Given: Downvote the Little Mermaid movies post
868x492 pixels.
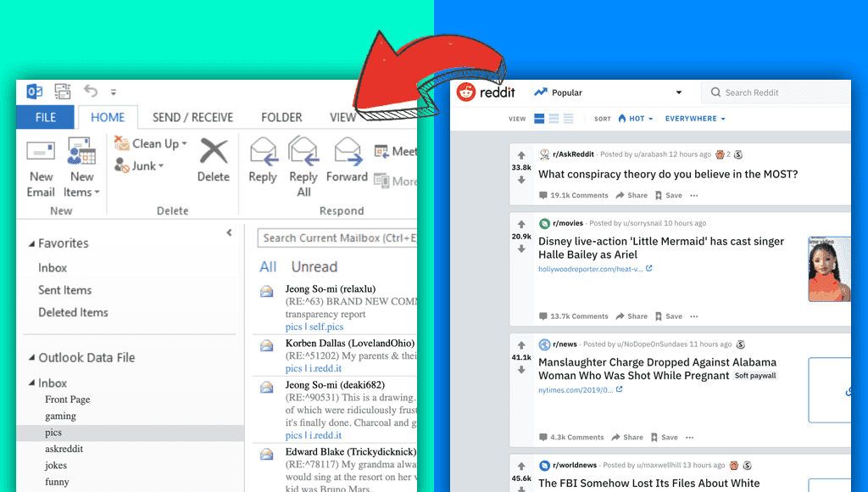Looking at the screenshot, I should [521, 249].
